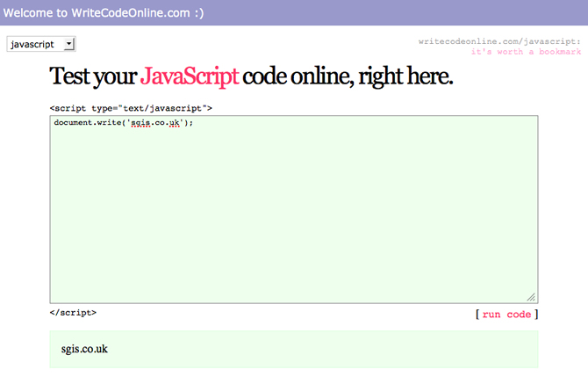Image resolution: width=588 pixels, height=384 pixels.
Task: Open the javascript language dropdown
Action: tap(41, 44)
